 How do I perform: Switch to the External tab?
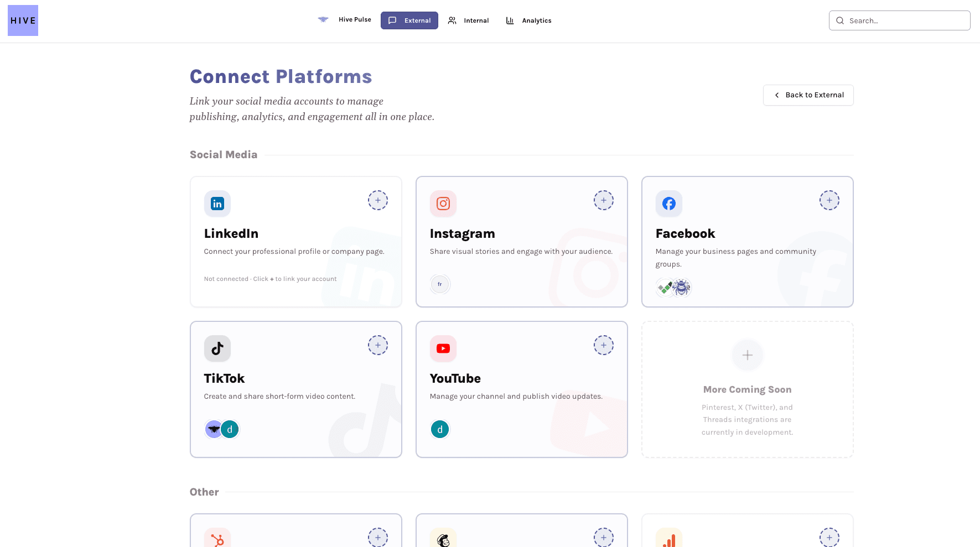[409, 20]
